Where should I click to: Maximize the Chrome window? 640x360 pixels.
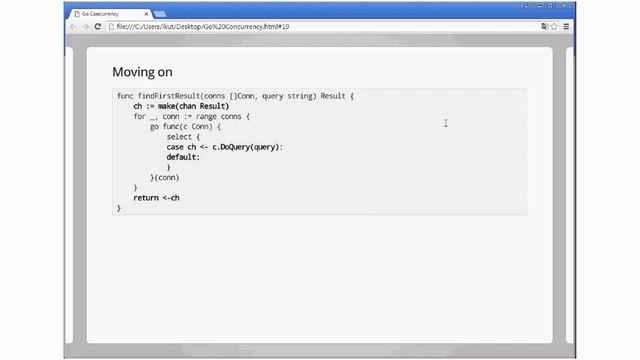[x=550, y=5]
